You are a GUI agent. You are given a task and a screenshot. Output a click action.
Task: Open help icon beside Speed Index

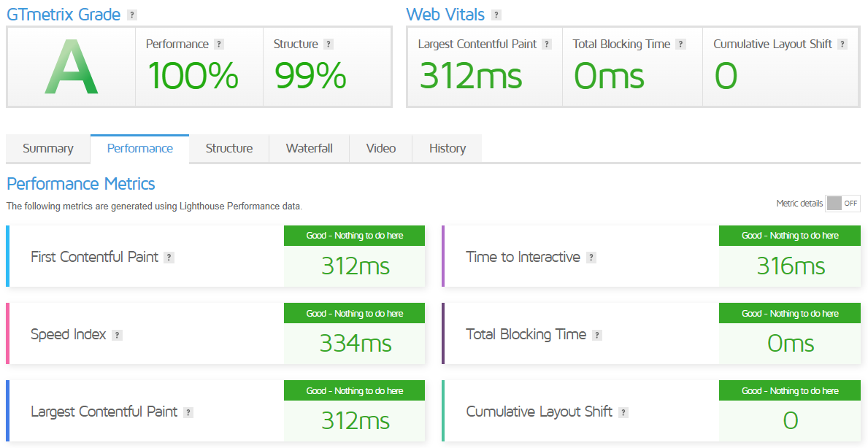coord(117,335)
